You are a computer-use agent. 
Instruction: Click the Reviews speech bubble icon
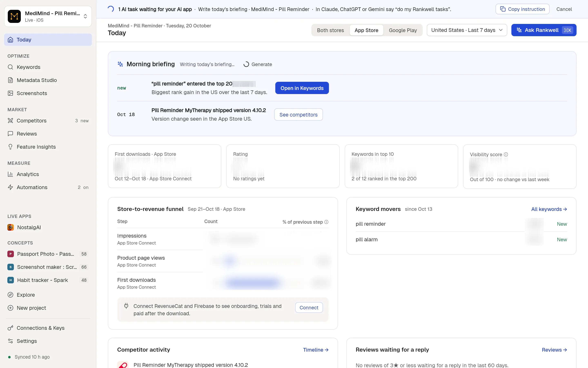pyautogui.click(x=10, y=134)
